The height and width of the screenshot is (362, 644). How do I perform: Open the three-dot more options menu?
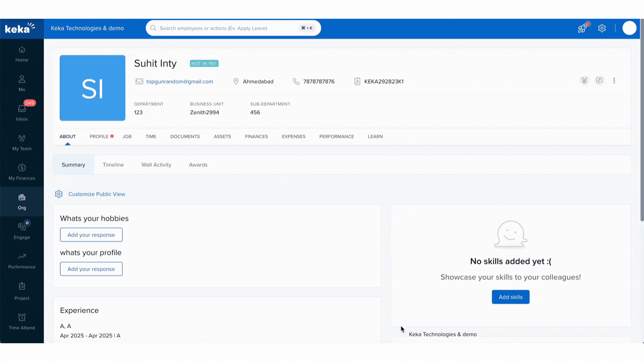[614, 81]
